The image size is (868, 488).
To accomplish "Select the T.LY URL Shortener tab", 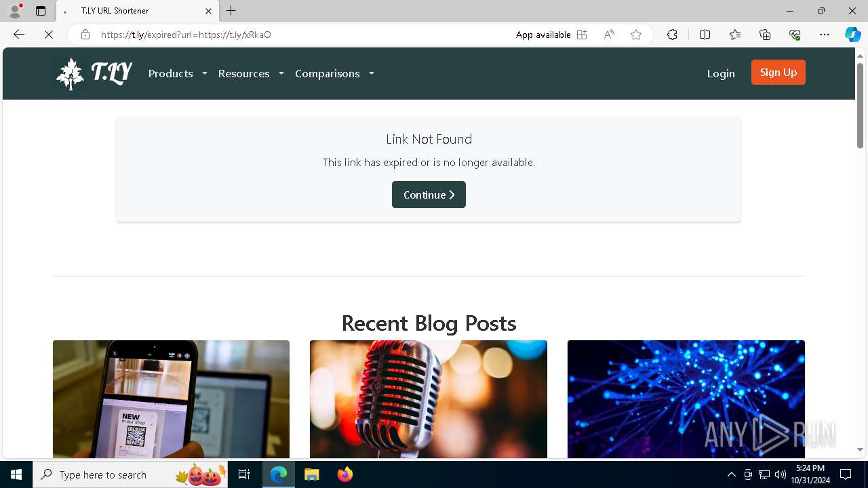I will coord(138,11).
